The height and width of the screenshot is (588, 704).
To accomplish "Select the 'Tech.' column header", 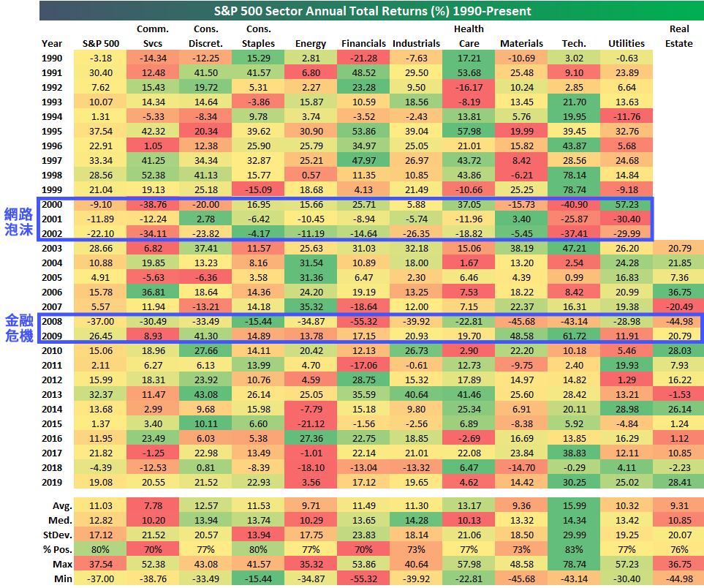I will [x=574, y=44].
